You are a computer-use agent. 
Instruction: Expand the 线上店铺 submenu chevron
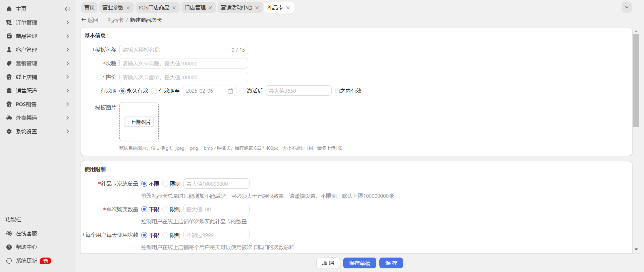point(67,77)
